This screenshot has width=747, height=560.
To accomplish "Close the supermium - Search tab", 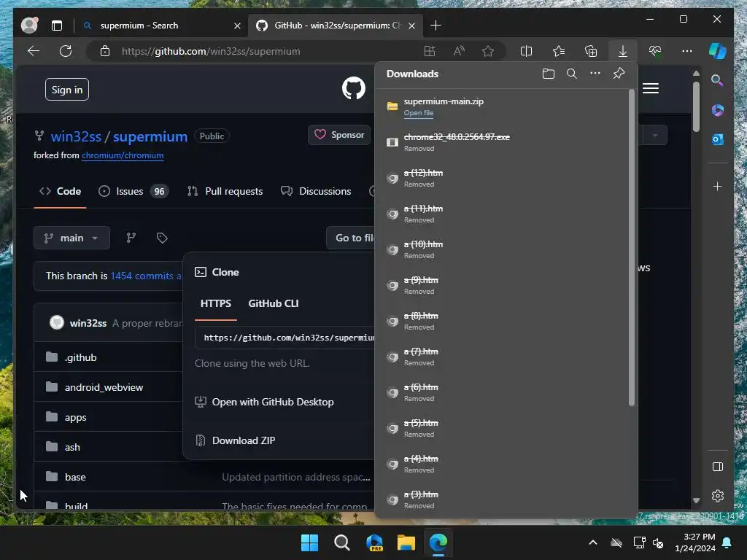I will click(237, 26).
